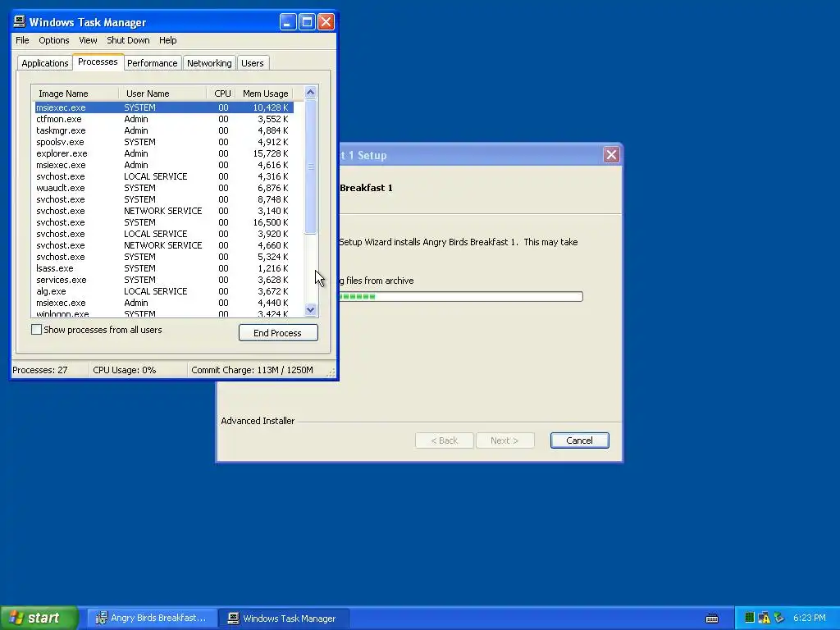Screen dimensions: 840x630
Task: Click the process list scroll up arrow
Action: [310, 93]
